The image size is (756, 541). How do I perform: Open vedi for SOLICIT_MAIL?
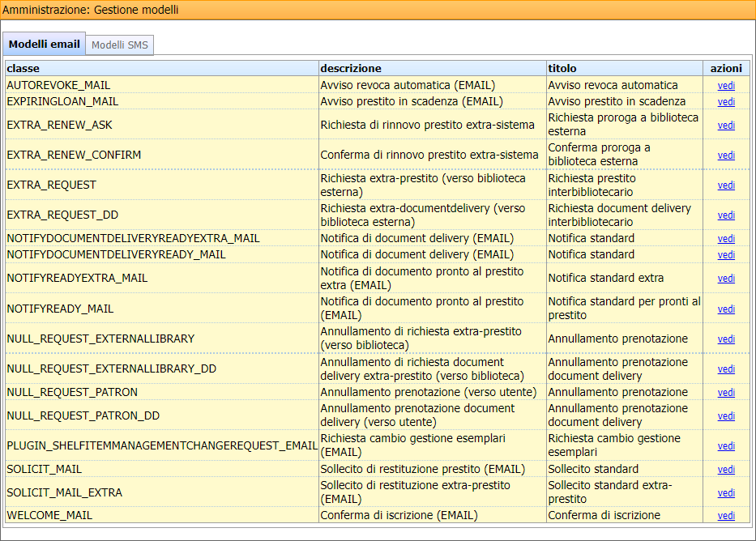[x=725, y=468]
